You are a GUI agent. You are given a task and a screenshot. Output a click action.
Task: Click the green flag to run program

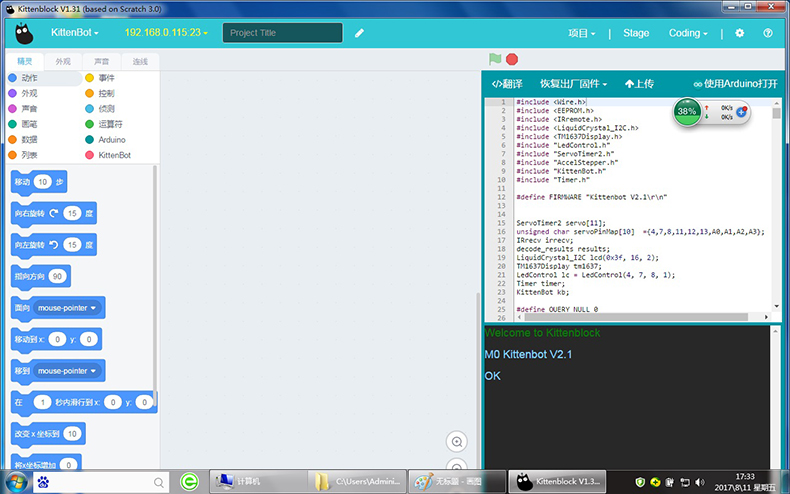pos(495,60)
